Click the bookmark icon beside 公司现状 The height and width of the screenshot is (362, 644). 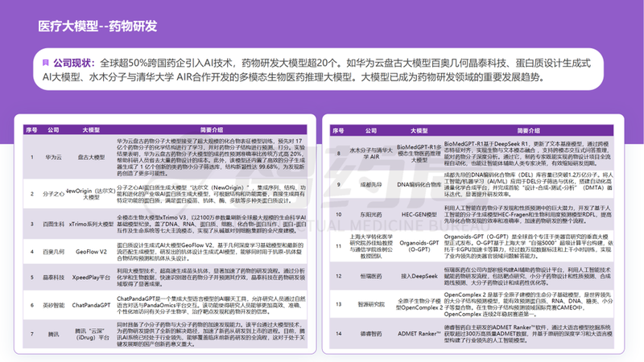click(46, 63)
